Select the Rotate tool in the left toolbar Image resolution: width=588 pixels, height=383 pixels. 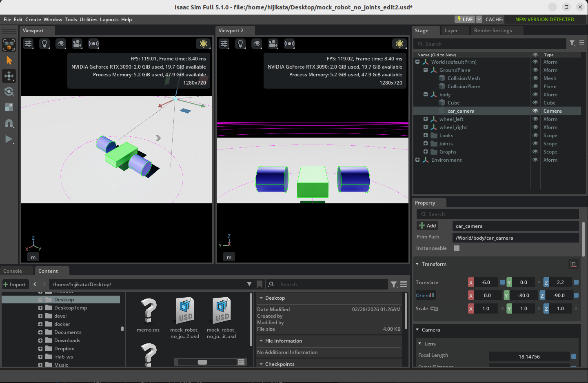[9, 91]
